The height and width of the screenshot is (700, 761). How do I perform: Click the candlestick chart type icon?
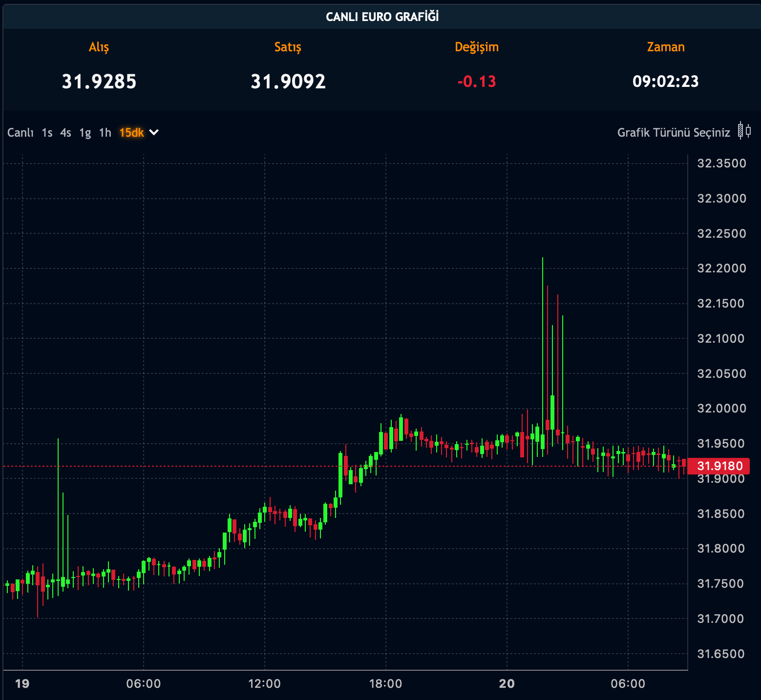(744, 131)
